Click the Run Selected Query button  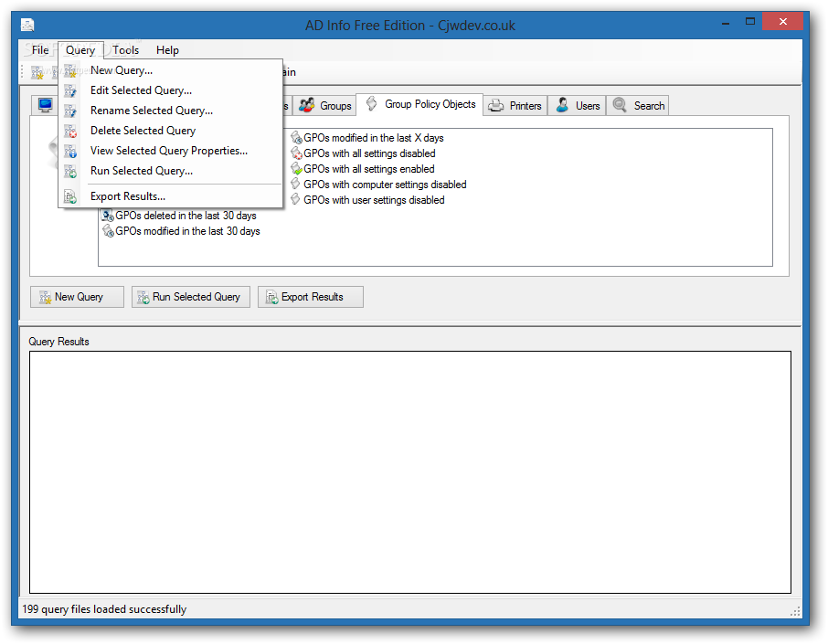pyautogui.click(x=191, y=297)
